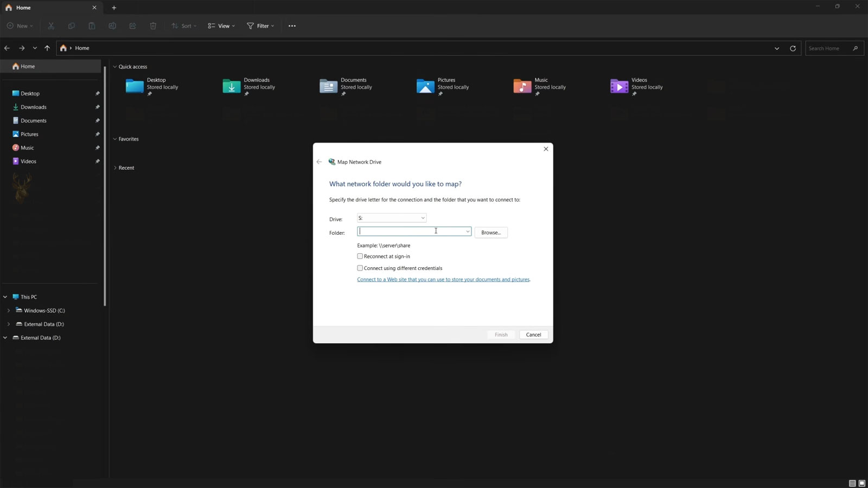Viewport: 868px width, 488px height.
Task: Enable Connect using different credentials checkbox
Action: coord(360,268)
